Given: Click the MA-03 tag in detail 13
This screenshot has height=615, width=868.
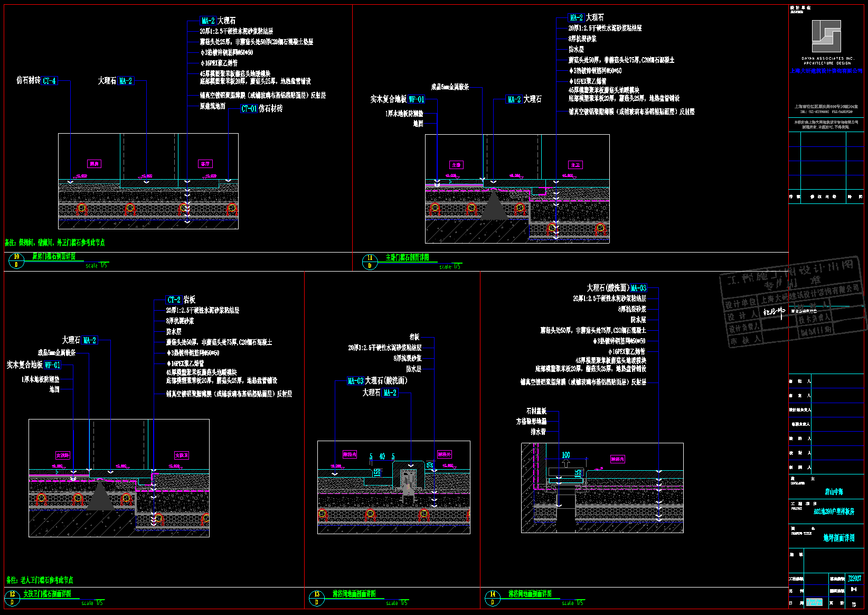Looking at the screenshot, I should [355, 381].
